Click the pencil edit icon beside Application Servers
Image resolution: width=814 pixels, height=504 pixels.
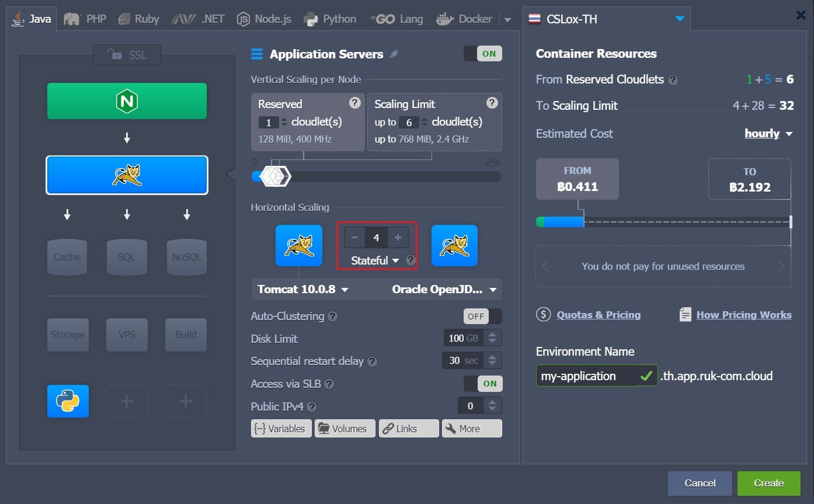pyautogui.click(x=394, y=54)
